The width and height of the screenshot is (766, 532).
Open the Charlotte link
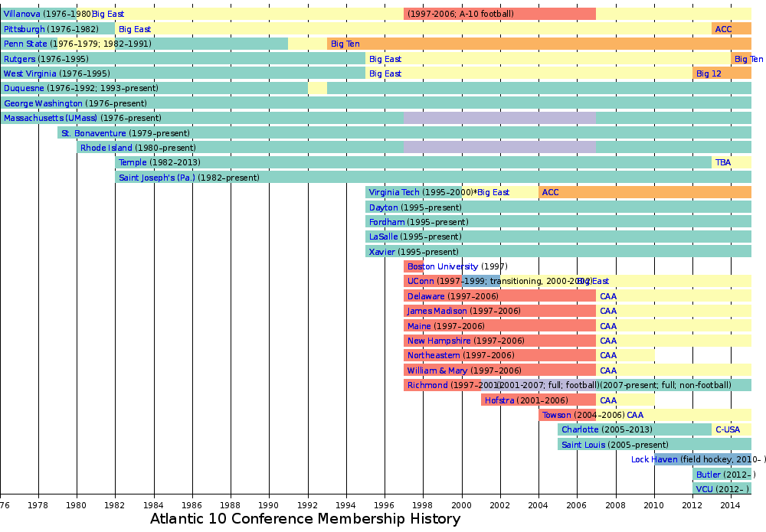pos(580,429)
